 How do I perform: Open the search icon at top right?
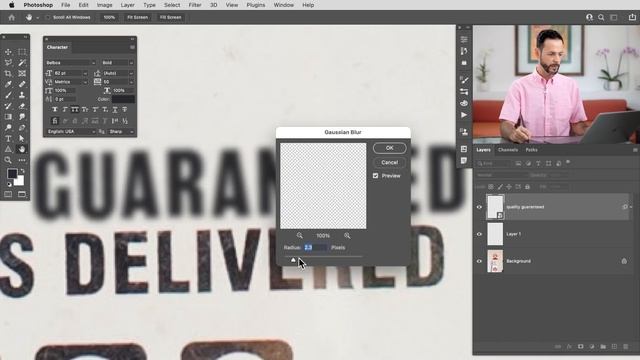(601, 18)
